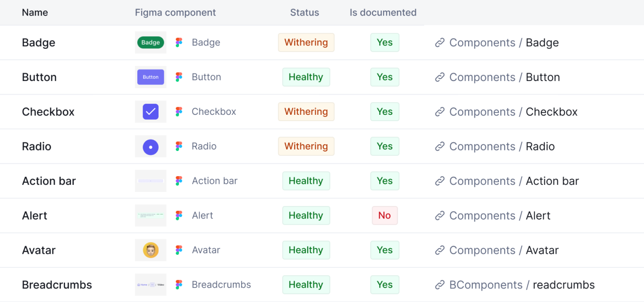The width and height of the screenshot is (644, 302).
Task: Click the Is documented column header
Action: [x=383, y=13]
